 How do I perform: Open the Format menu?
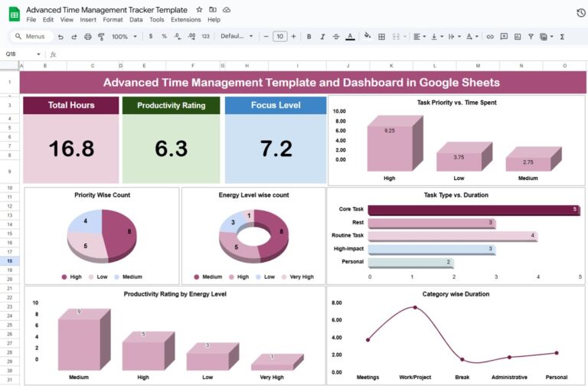coord(113,20)
